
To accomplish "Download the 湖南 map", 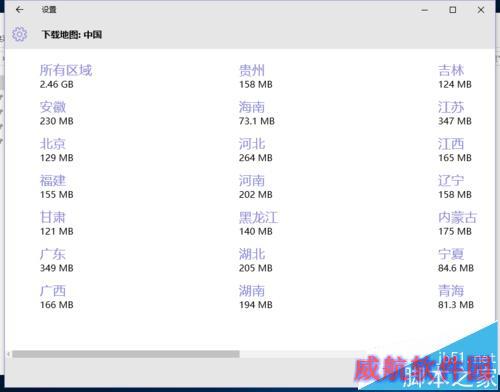I will (256, 297).
